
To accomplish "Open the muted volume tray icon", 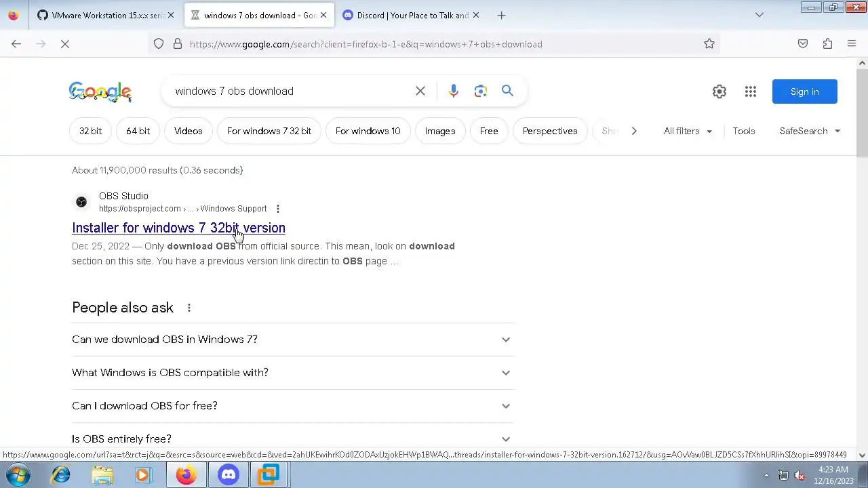I will pos(800,475).
